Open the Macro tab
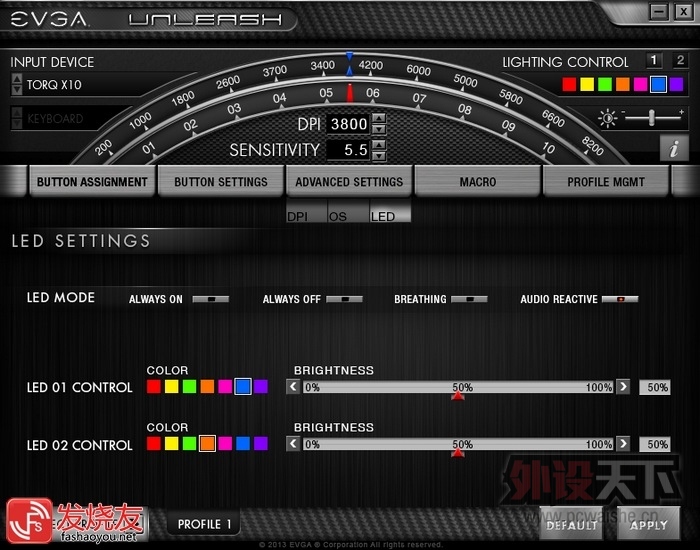This screenshot has width=700, height=550. pos(478,181)
